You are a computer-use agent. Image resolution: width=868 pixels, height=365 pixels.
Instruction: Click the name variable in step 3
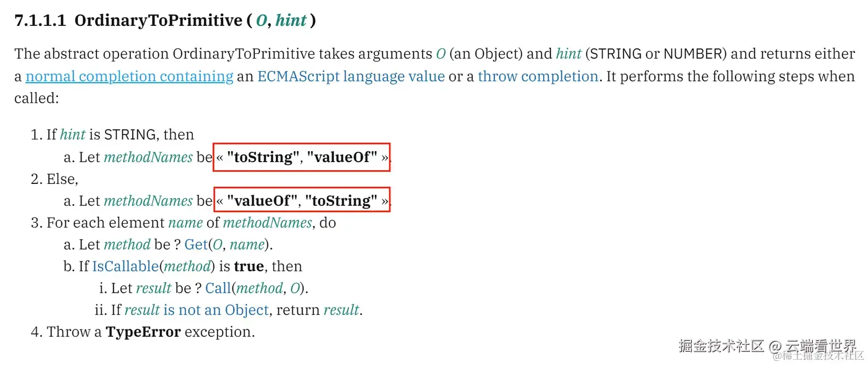tap(185, 223)
